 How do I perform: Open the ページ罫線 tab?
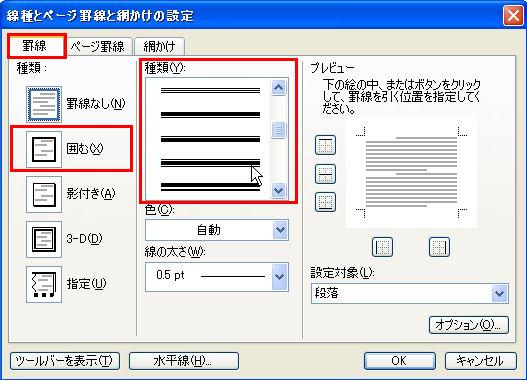pyautogui.click(x=98, y=46)
